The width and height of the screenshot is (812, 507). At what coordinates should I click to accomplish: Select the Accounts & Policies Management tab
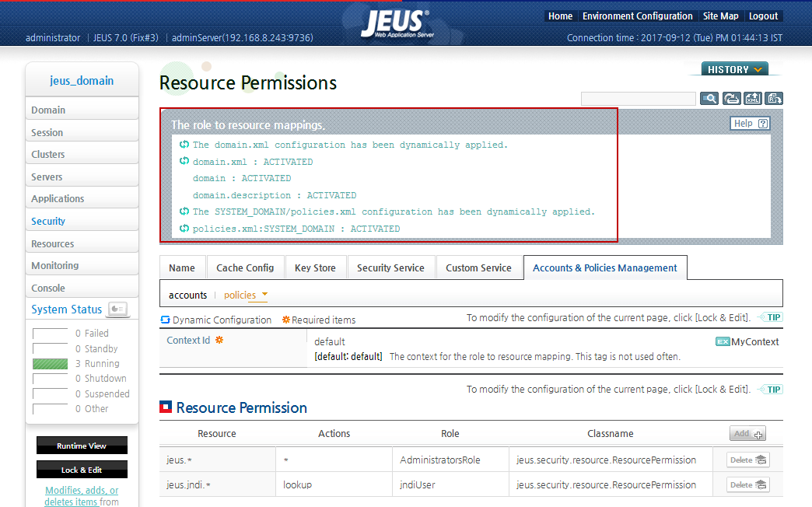[x=605, y=267]
